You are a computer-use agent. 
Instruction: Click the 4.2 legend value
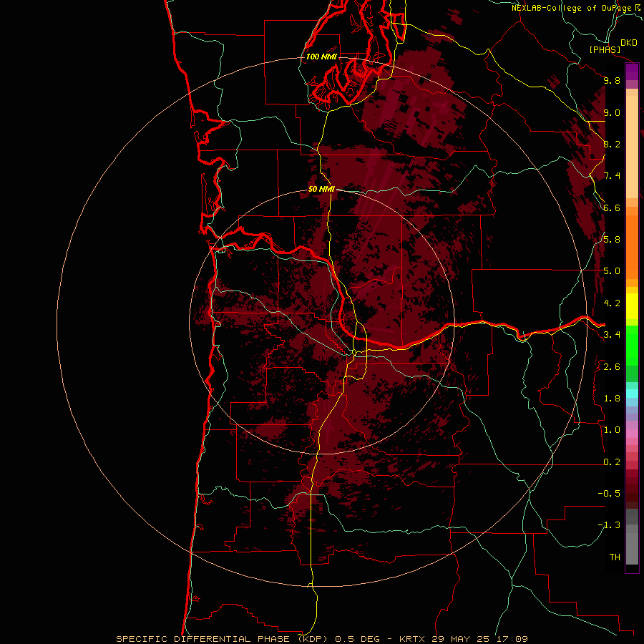coord(612,303)
